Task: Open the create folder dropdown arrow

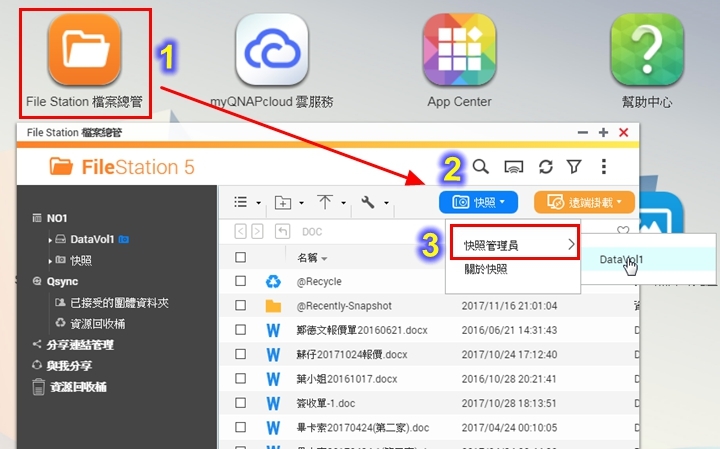Action: coord(301,203)
